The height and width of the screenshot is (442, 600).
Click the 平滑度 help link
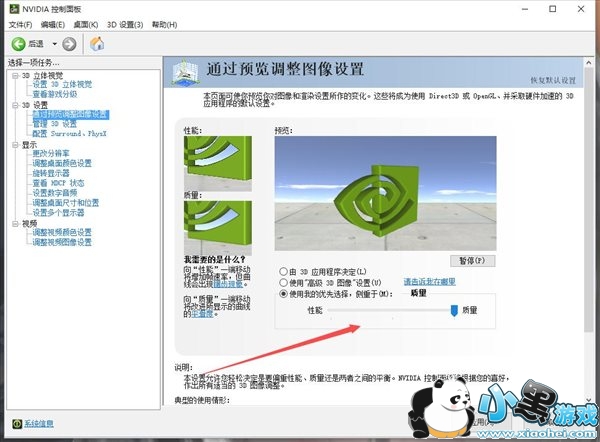tap(202, 314)
